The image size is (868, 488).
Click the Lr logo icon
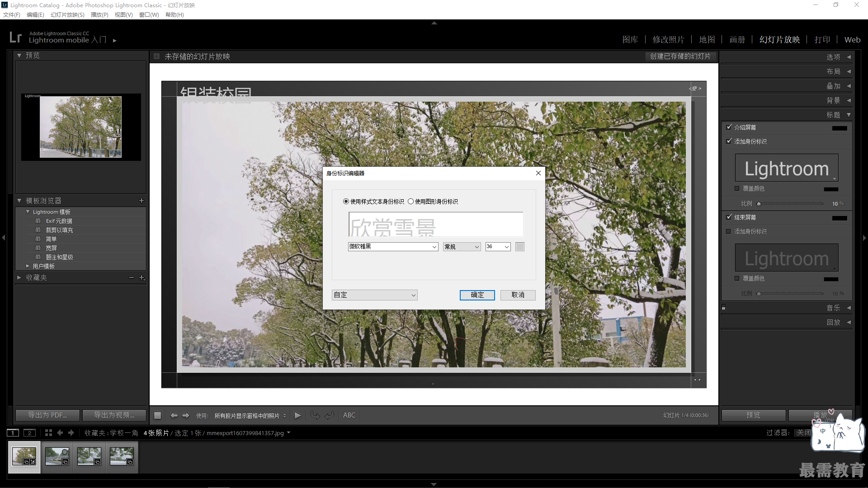click(16, 37)
